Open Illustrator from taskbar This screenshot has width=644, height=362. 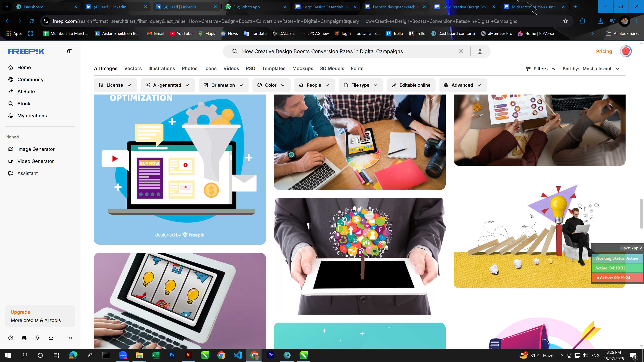click(x=189, y=355)
